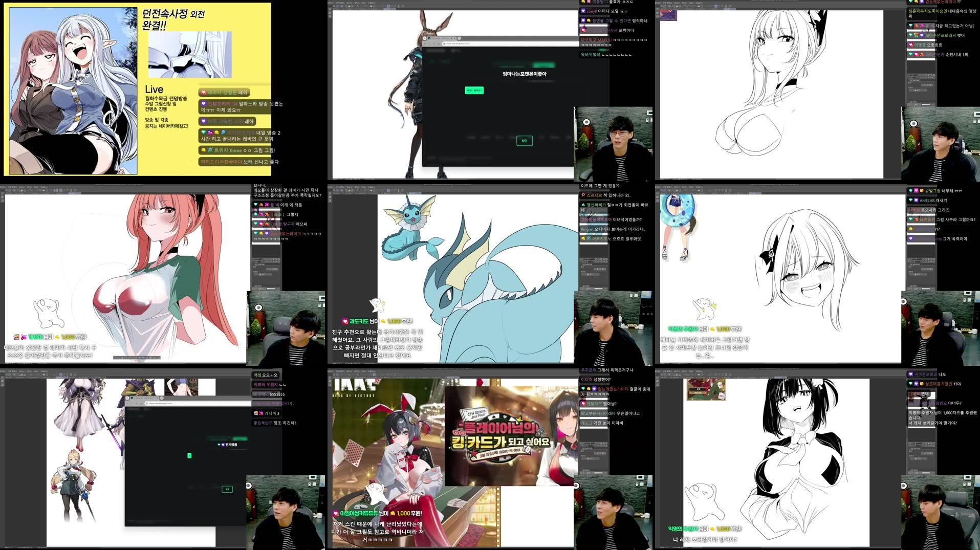Click the mascot sticker beside the colored red-haired girl
The height and width of the screenshot is (550, 980).
pos(48,313)
